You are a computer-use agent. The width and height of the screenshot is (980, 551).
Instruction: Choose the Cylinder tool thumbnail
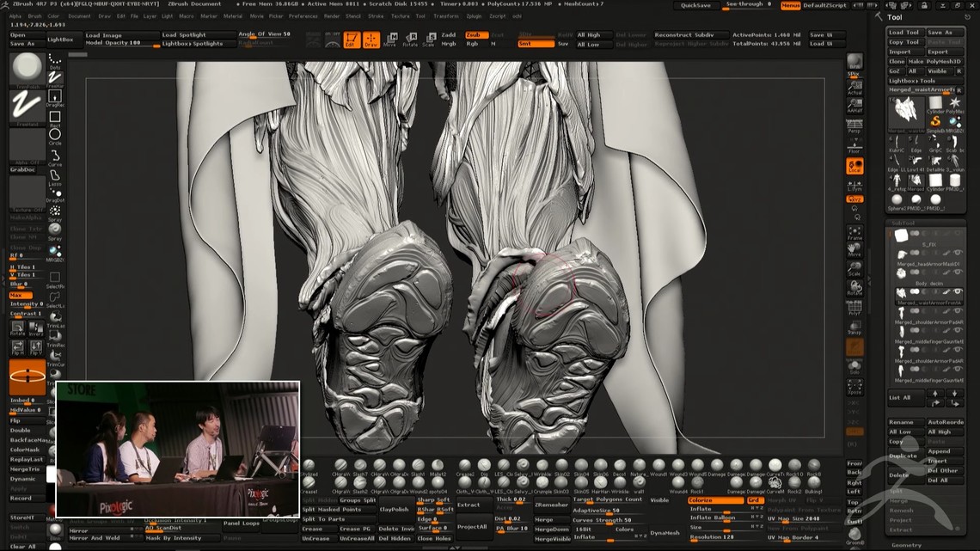coord(935,105)
